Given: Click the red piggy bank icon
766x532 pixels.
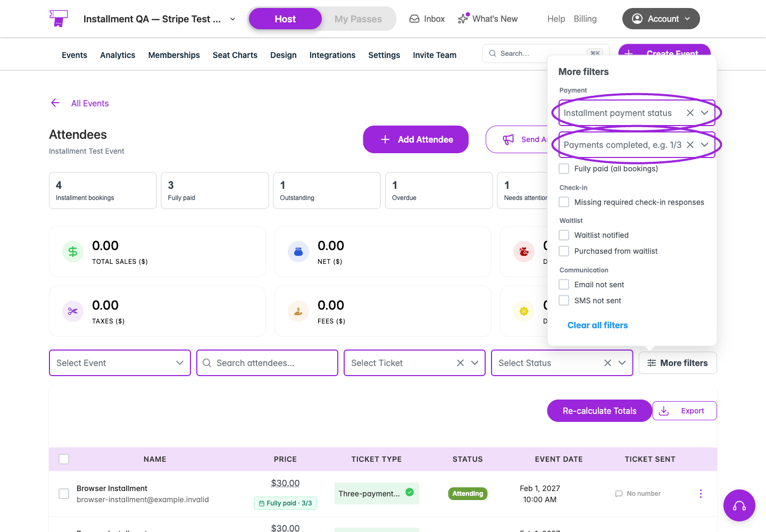Looking at the screenshot, I should [524, 252].
